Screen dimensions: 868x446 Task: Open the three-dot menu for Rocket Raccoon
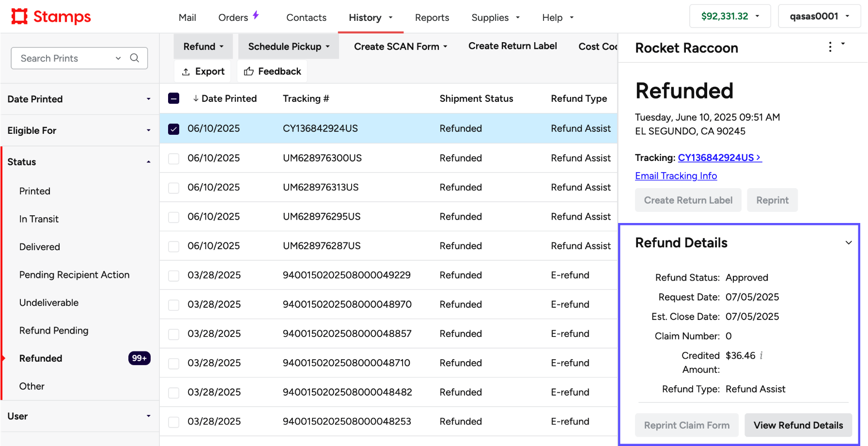point(830,47)
